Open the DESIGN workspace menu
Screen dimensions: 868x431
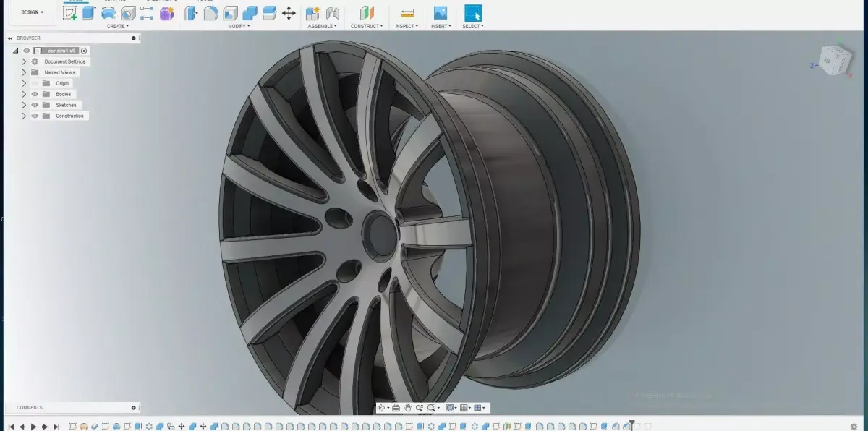[31, 12]
